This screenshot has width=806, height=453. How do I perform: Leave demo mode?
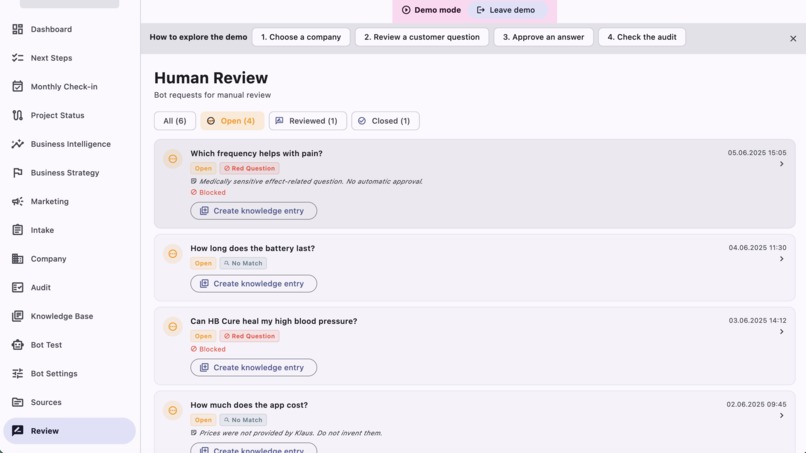506,10
